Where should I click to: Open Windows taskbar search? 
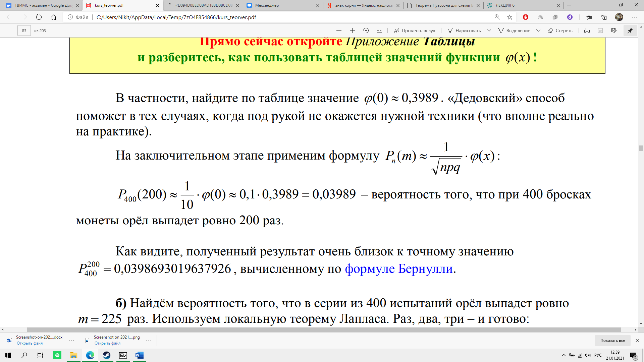pyautogui.click(x=24, y=355)
